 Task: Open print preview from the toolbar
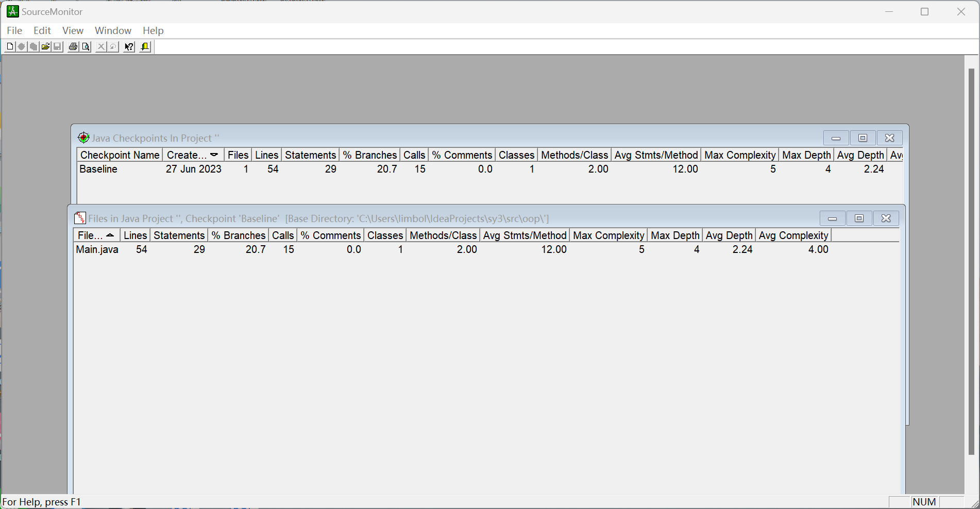point(86,47)
